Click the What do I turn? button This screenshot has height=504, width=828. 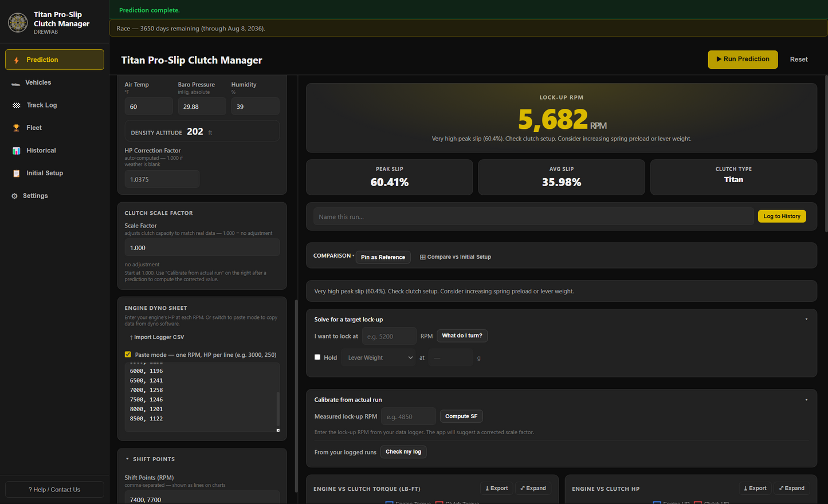462,336
